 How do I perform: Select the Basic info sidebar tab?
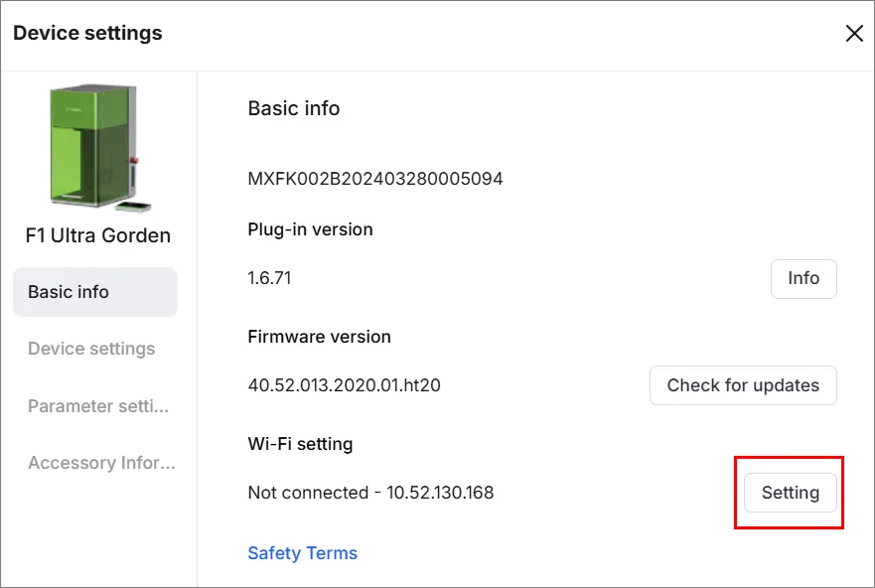point(95,292)
